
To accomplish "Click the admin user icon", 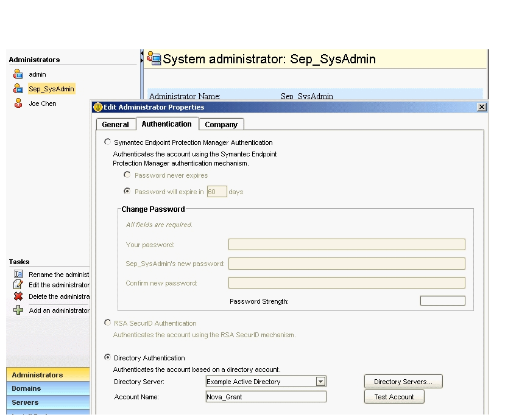I will point(18,74).
